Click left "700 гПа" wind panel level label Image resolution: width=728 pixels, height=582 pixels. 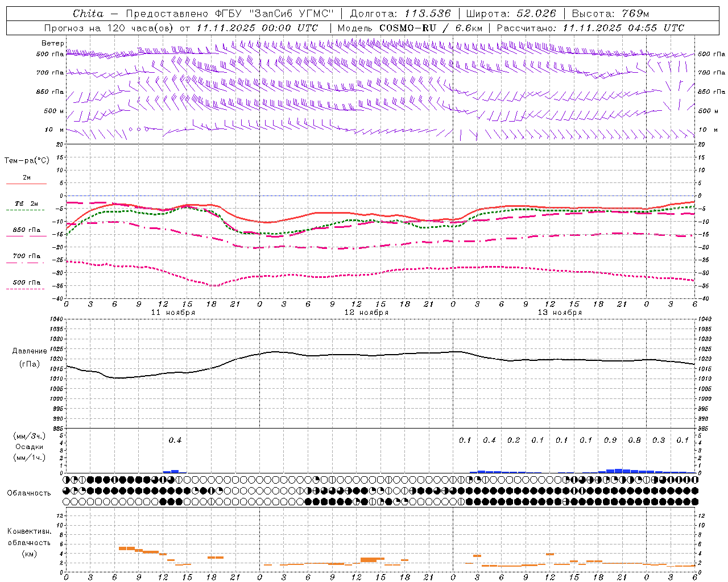click(50, 73)
